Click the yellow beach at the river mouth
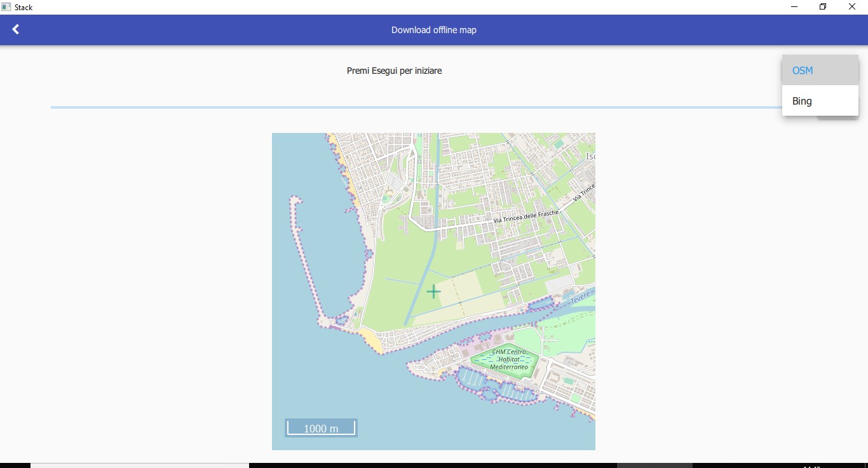868x468 pixels. (370, 341)
